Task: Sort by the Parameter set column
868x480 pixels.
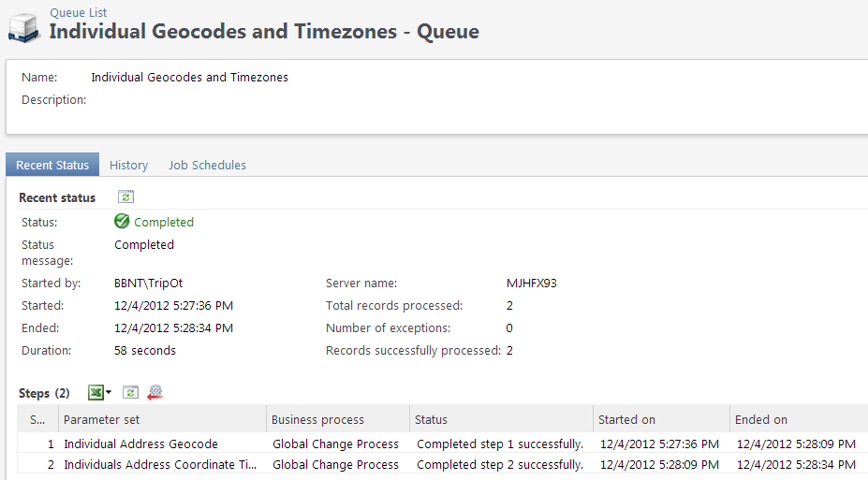Action: coord(162,419)
